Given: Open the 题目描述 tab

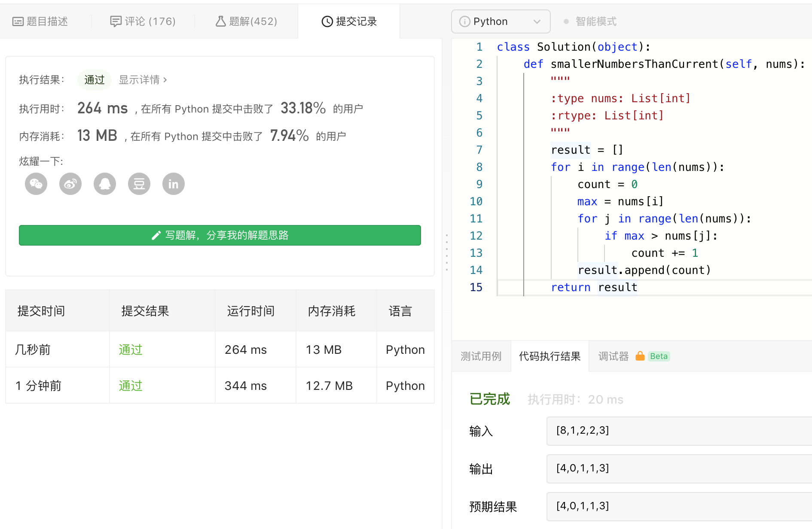Looking at the screenshot, I should pyautogui.click(x=40, y=21).
